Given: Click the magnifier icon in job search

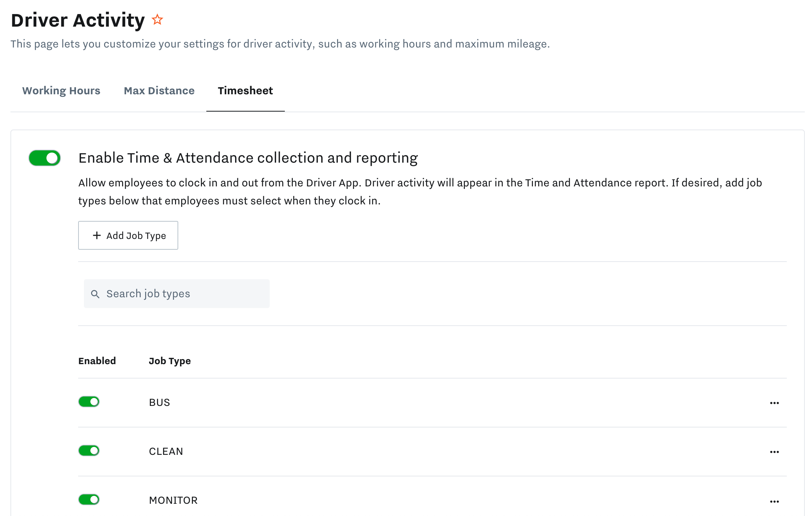Looking at the screenshot, I should (x=95, y=294).
